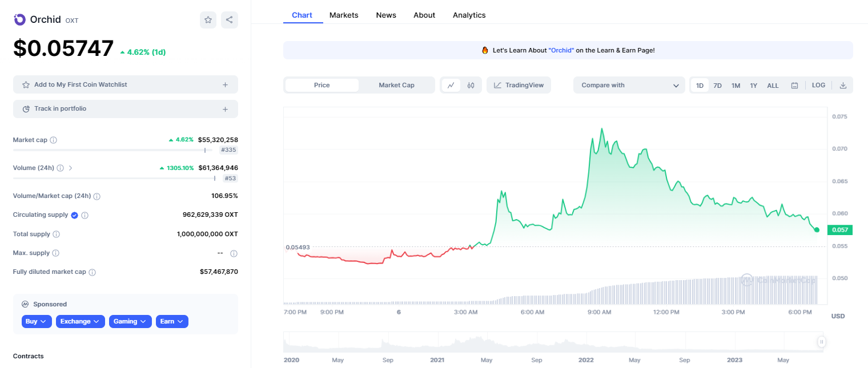Click Track in portfolio button

pos(126,109)
